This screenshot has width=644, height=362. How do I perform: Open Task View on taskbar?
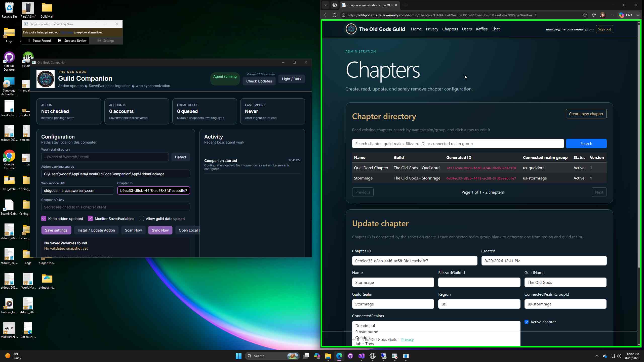tap(306, 356)
